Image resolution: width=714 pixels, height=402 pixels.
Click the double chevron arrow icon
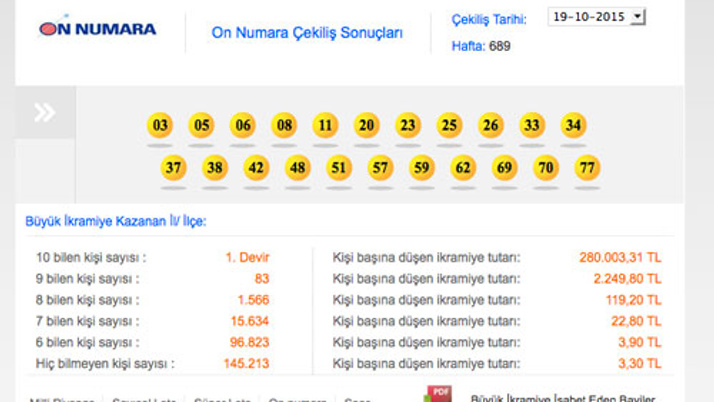[45, 112]
